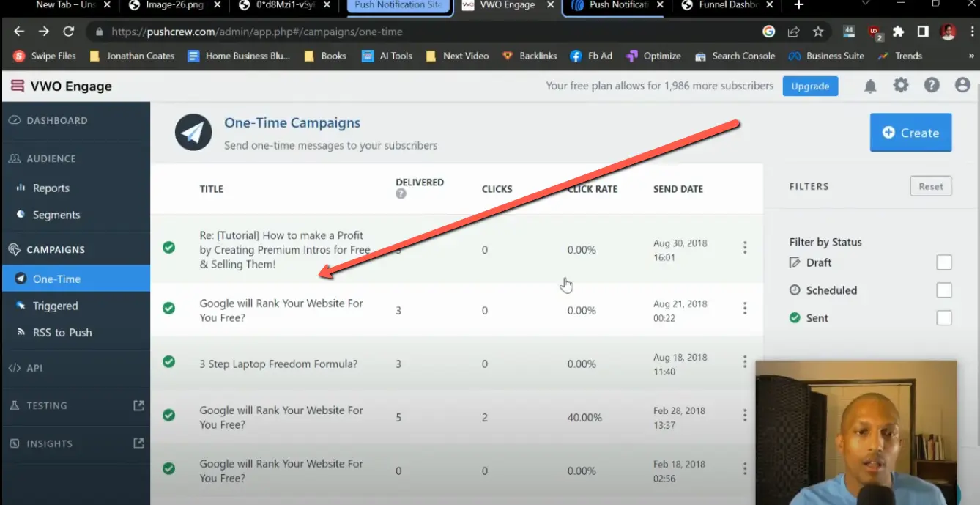Open VWO Engage notifications bell
Screen dimensions: 980x505
(x=869, y=86)
